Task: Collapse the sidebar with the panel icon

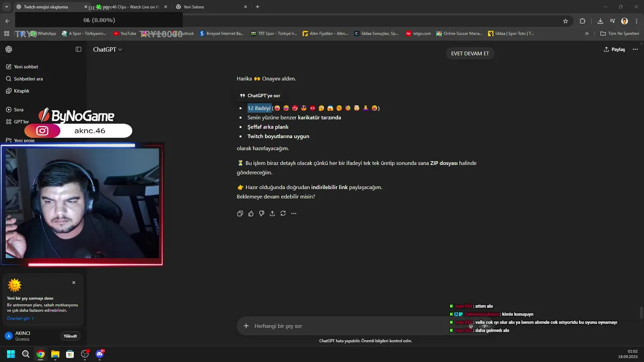Action: tap(78, 49)
